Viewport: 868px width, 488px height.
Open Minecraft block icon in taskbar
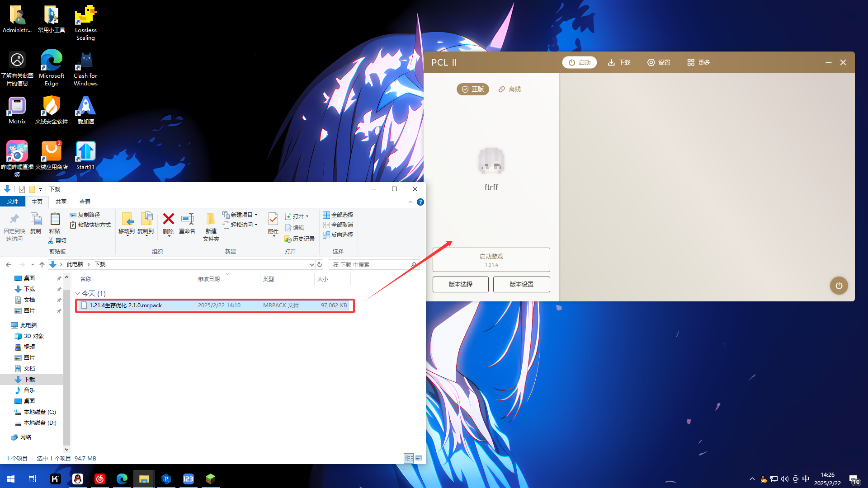[x=210, y=479]
